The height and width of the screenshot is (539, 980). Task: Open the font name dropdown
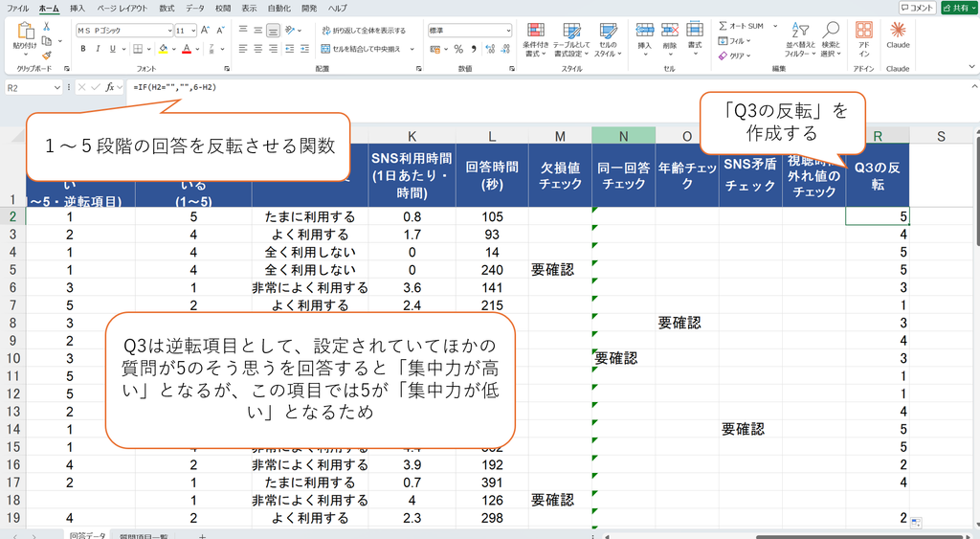pyautogui.click(x=169, y=30)
